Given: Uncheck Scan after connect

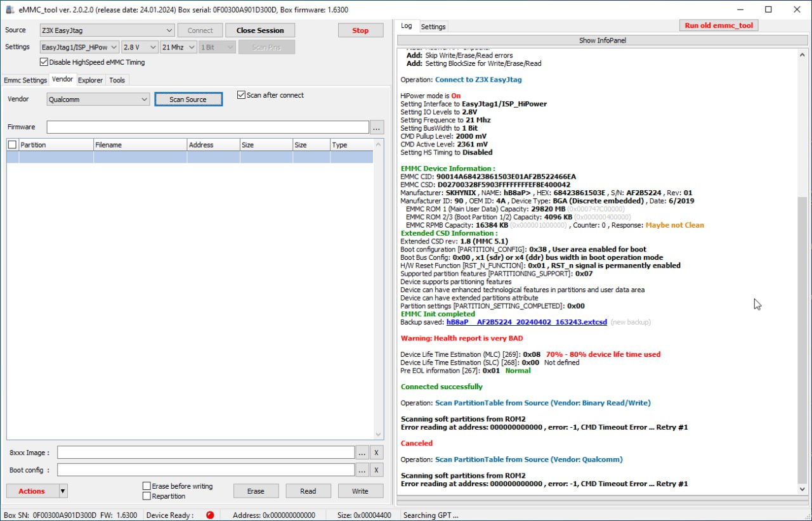Looking at the screenshot, I should (241, 95).
